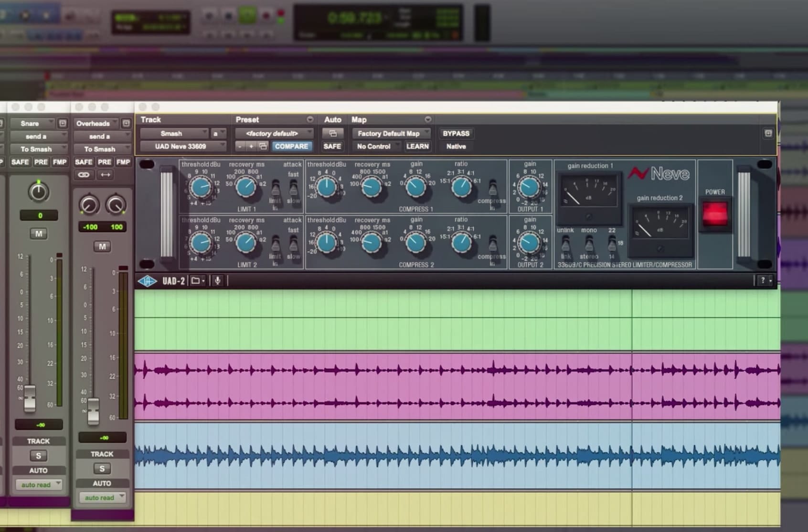Expand the UAD Neve 33609 plugin selector
The image size is (808, 532).
tap(181, 146)
